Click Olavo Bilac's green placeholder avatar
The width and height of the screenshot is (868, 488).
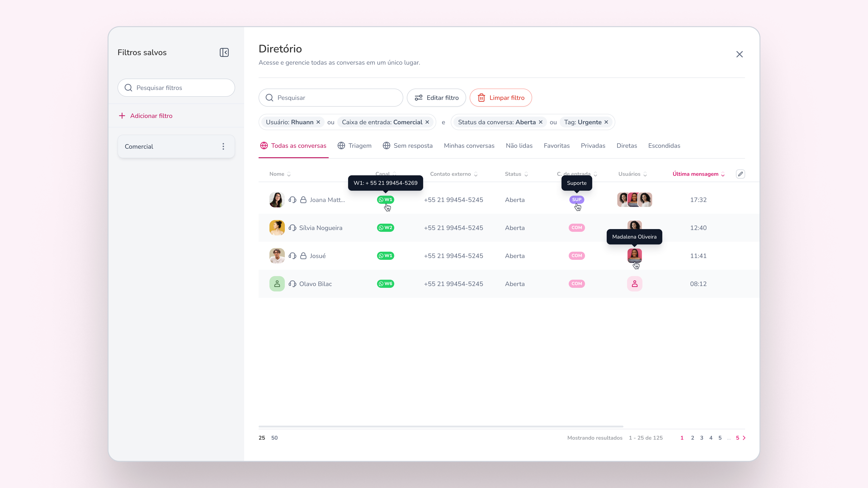tap(277, 284)
